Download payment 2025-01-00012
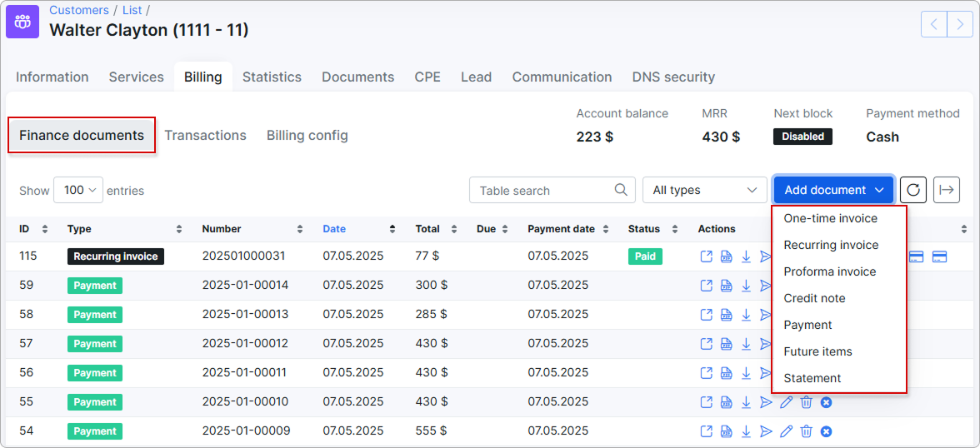 coord(747,344)
